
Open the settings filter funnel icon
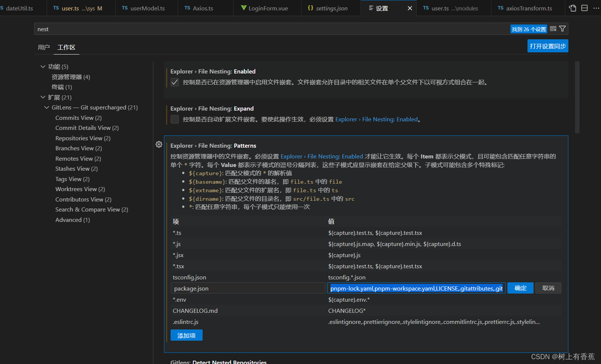563,29
